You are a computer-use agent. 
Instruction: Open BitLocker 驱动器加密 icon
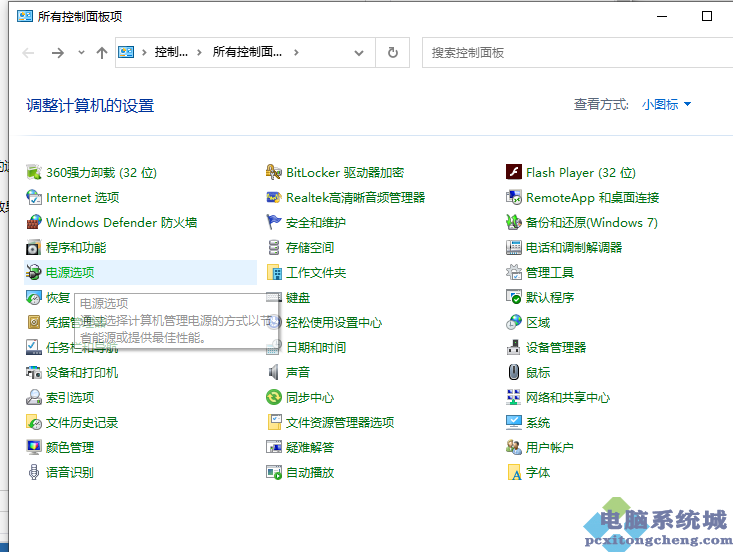274,172
